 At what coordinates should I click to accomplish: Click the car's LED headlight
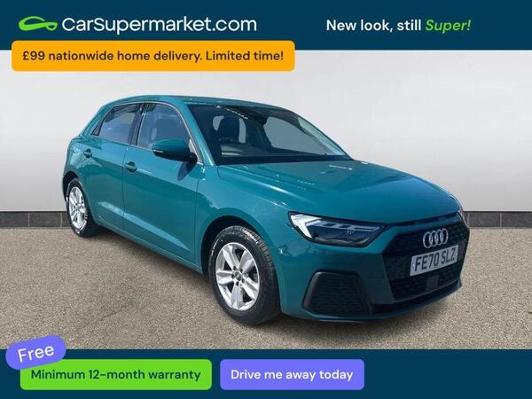point(335,230)
